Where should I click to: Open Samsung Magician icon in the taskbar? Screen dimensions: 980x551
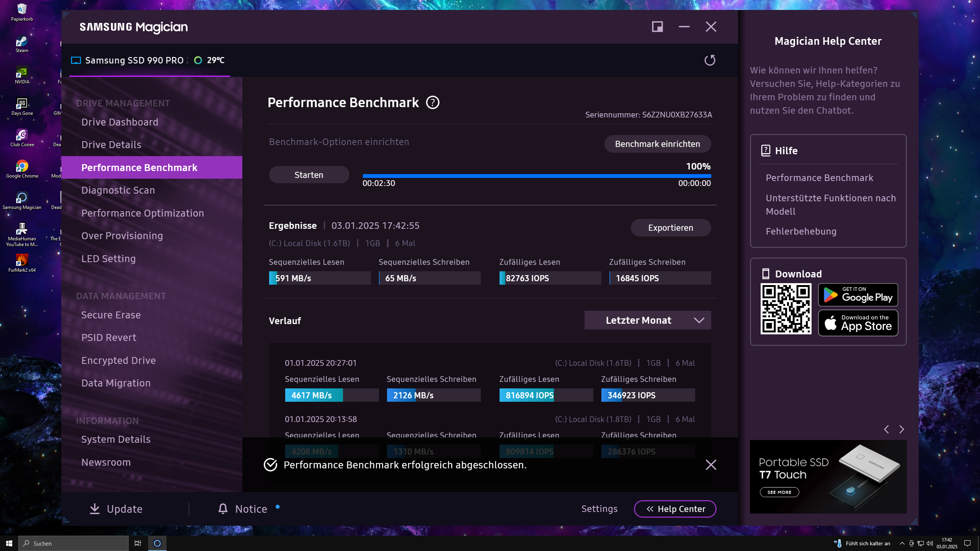click(157, 543)
